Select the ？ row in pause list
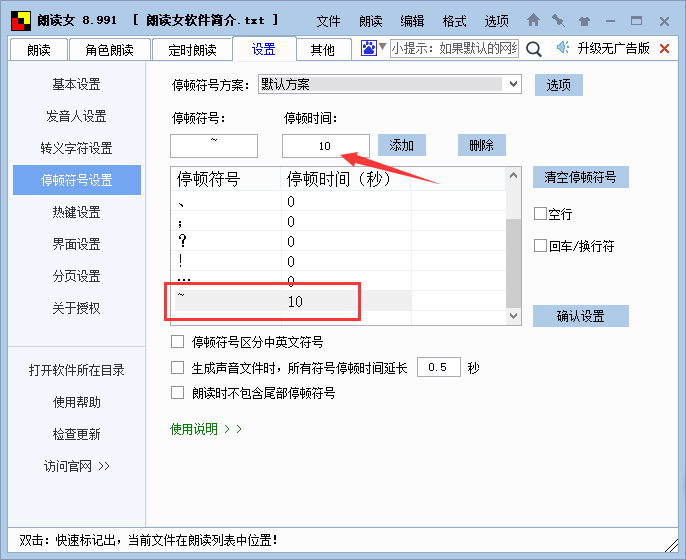The height and width of the screenshot is (560, 686). pyautogui.click(x=291, y=241)
